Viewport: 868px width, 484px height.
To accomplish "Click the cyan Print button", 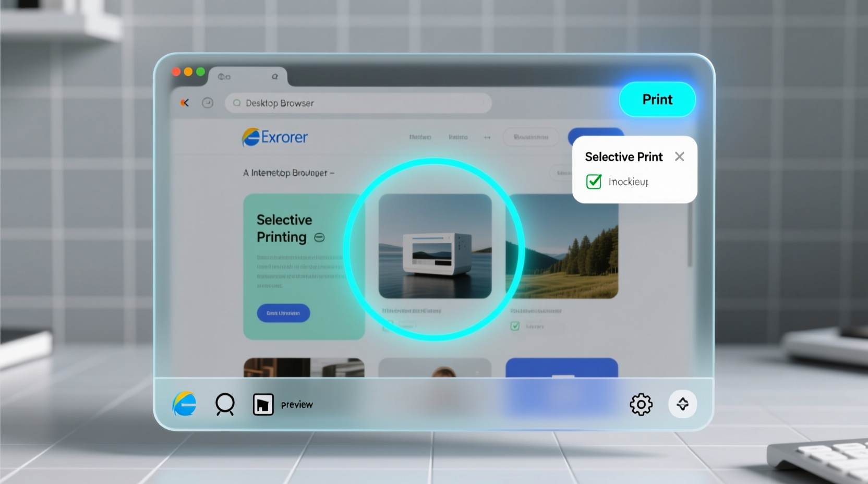I will 657,100.
